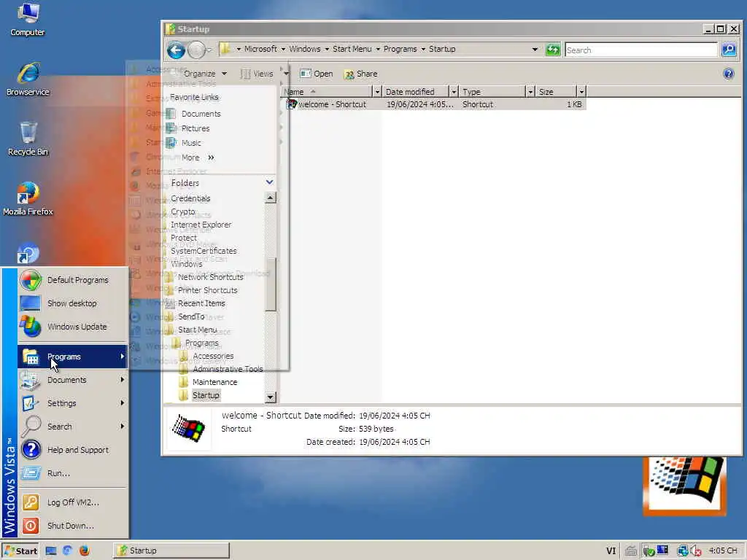
Task: Open the Computer desktop icon
Action: [28, 19]
